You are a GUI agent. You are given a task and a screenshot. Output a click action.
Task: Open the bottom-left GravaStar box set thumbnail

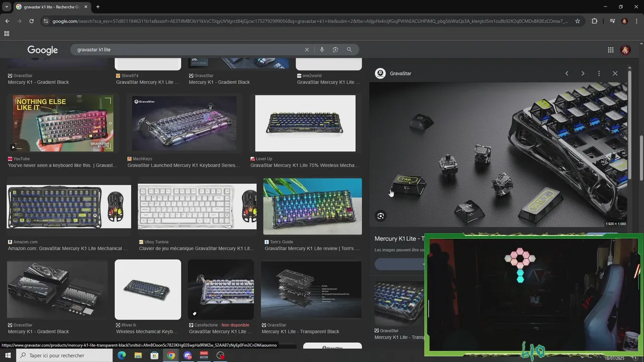pyautogui.click(x=57, y=290)
